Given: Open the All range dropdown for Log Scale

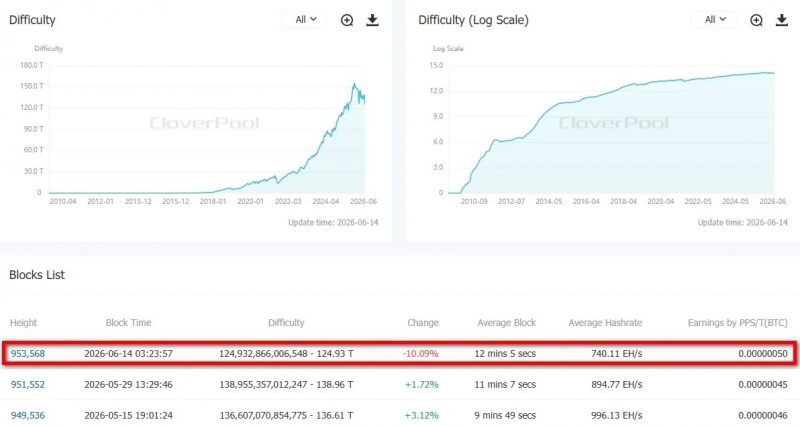Looking at the screenshot, I should point(714,19).
